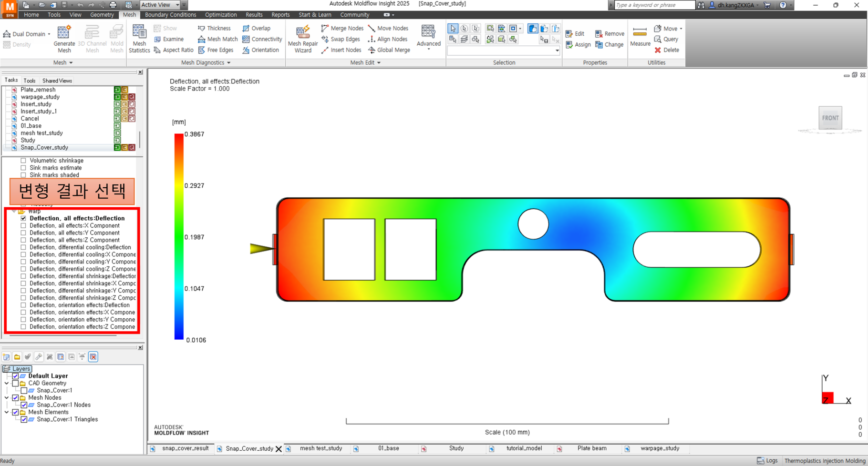The height and width of the screenshot is (466, 868).
Task: Collapse the CAD Geometry layer group
Action: (x=7, y=383)
